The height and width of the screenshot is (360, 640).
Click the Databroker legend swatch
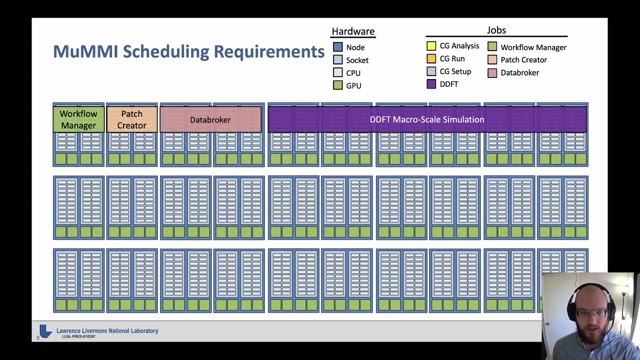tap(492, 73)
